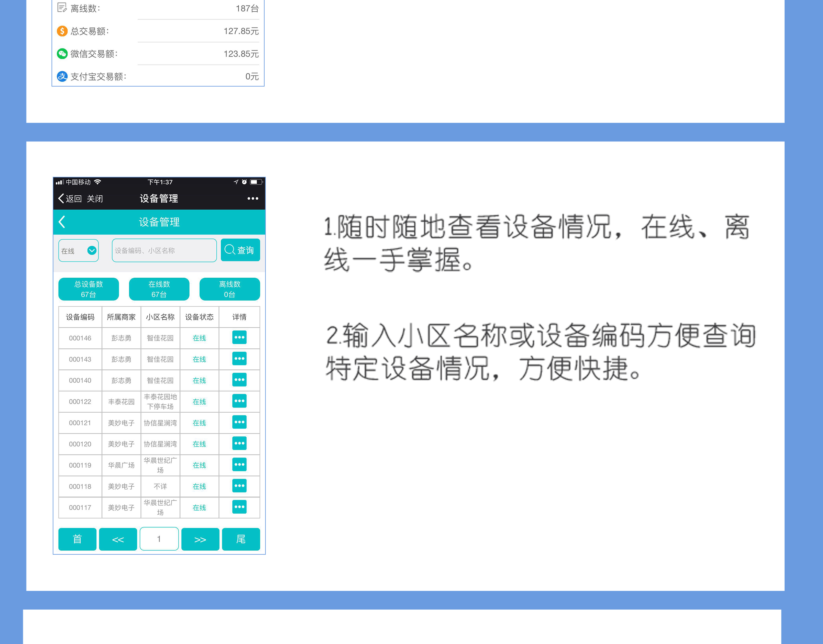Click the blue Alipay 支付宝交易额 icon
The height and width of the screenshot is (644, 823).
pyautogui.click(x=62, y=76)
